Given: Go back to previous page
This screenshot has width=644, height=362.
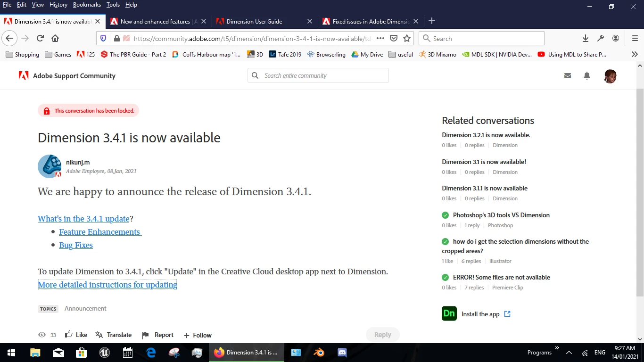Looking at the screenshot, I should (x=9, y=38).
